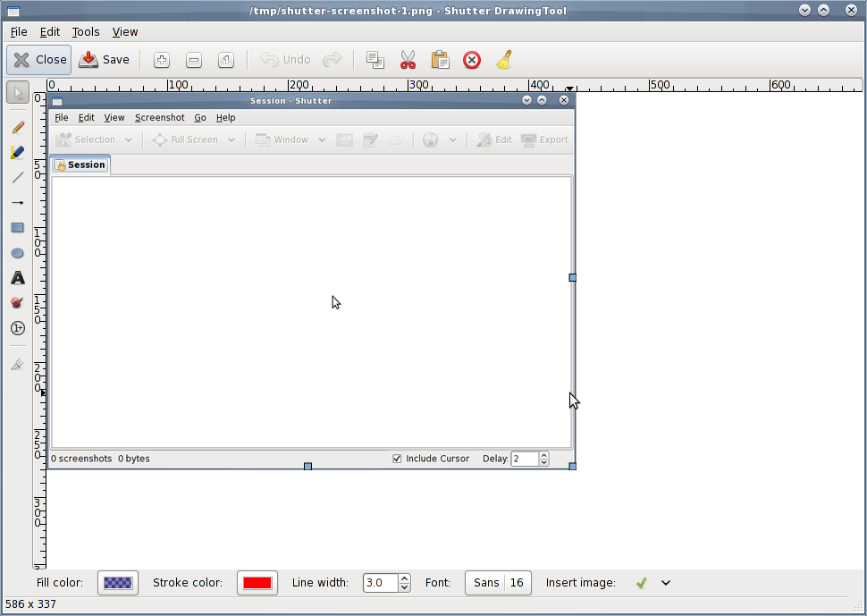The height and width of the screenshot is (616, 867).
Task: Click the sweep-canvas broom icon
Action: click(x=503, y=59)
